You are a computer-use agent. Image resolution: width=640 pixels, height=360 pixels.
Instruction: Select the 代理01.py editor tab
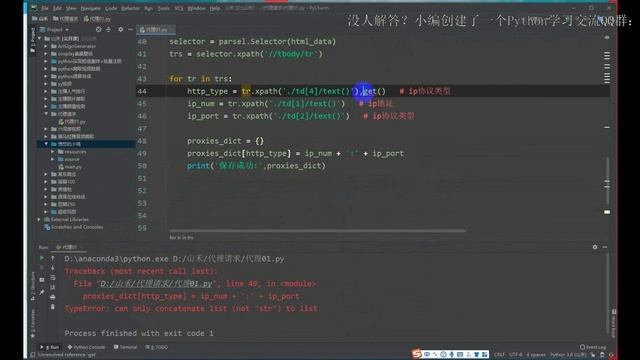pyautogui.click(x=156, y=30)
